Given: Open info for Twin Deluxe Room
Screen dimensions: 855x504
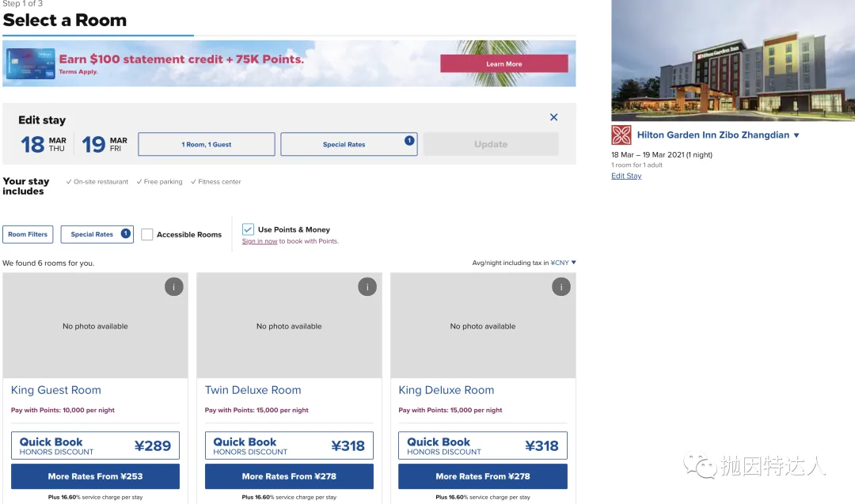Looking at the screenshot, I should (x=367, y=286).
